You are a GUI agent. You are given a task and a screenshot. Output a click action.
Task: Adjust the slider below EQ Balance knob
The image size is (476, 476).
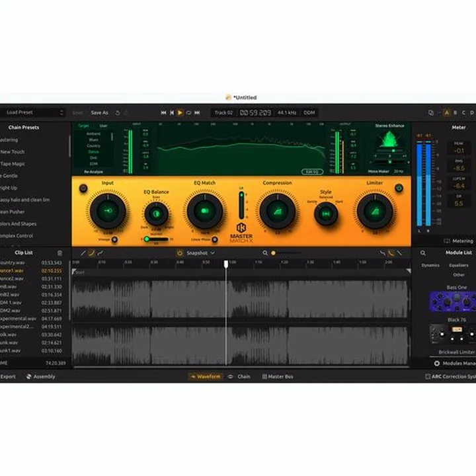pos(156,239)
